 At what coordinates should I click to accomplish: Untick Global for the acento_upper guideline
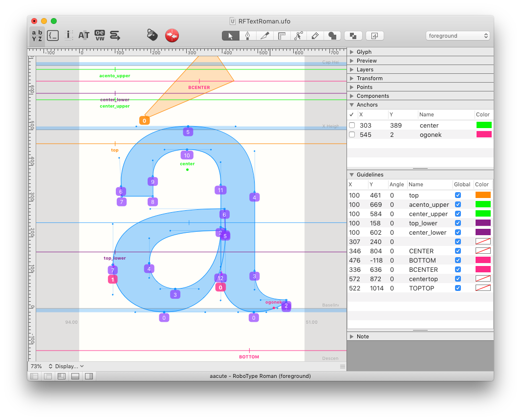click(x=458, y=204)
